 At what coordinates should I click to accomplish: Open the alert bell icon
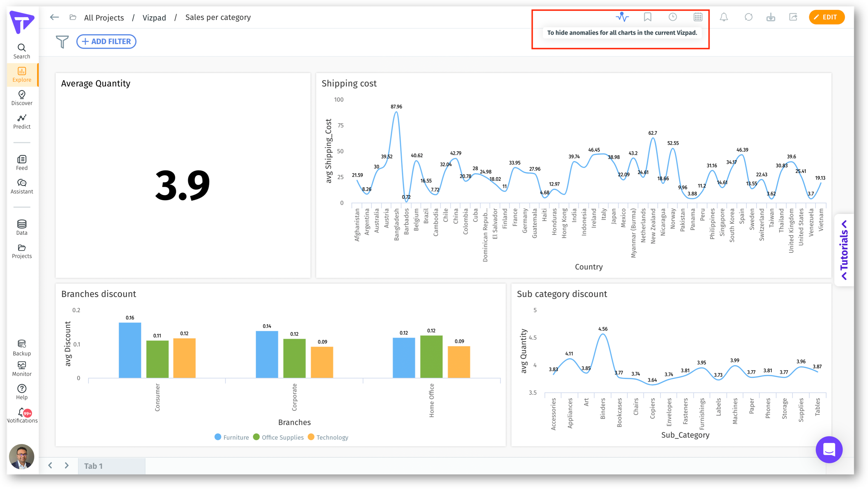pyautogui.click(x=724, y=17)
